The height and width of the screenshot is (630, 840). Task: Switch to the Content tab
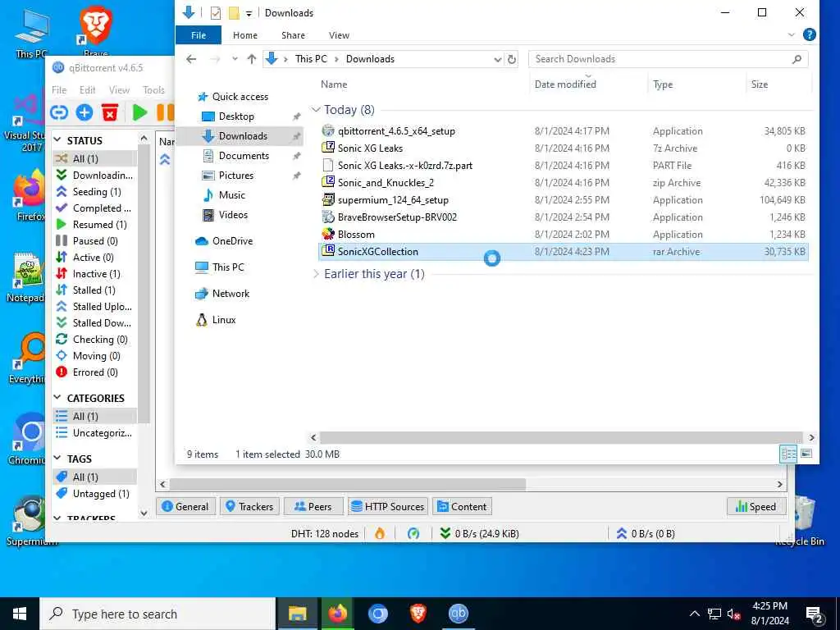tap(463, 507)
